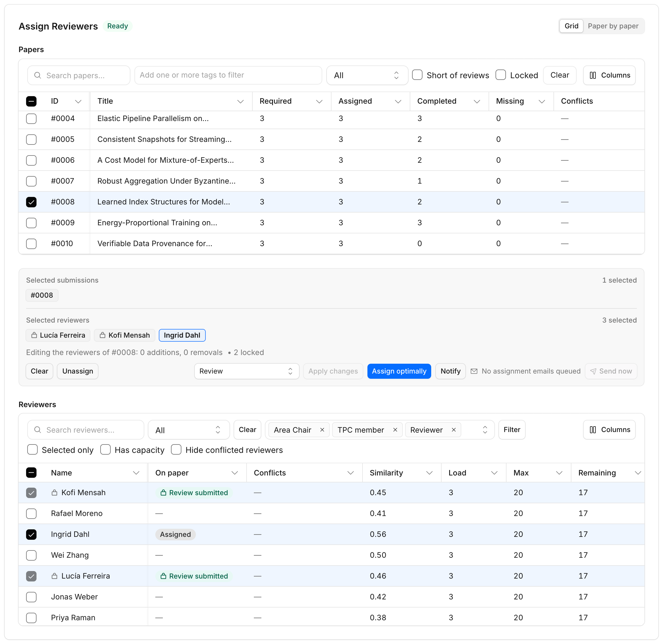Enable the Locked papers filter
Viewport: 663px width, 644px height.
[500, 75]
